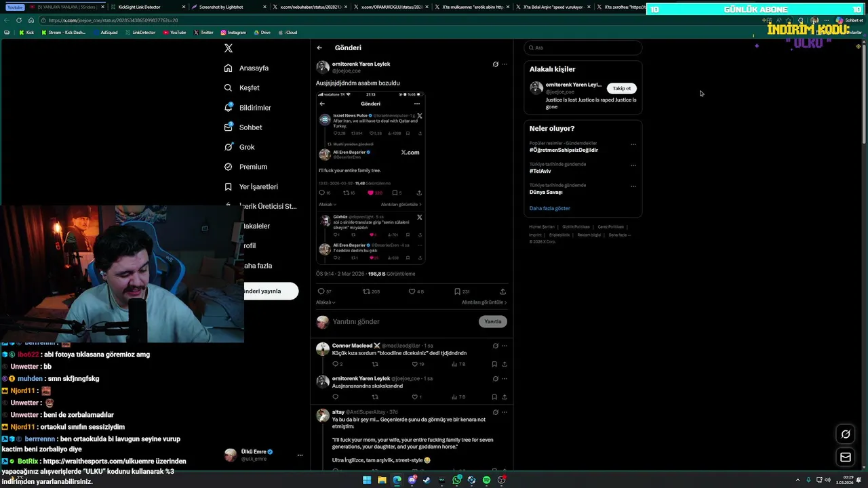Click the back arrow beside Gönderi
This screenshot has width=868, height=488.
(319, 48)
